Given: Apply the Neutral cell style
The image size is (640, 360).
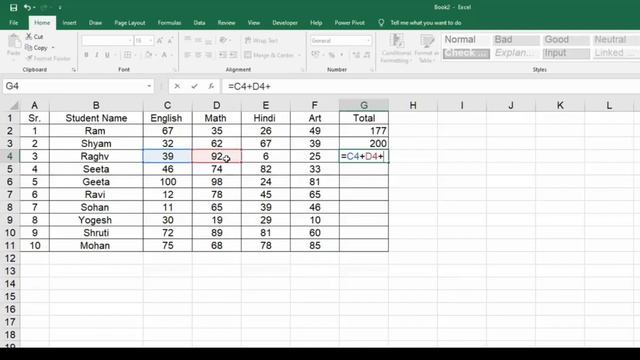Looking at the screenshot, I should pyautogui.click(x=616, y=40).
